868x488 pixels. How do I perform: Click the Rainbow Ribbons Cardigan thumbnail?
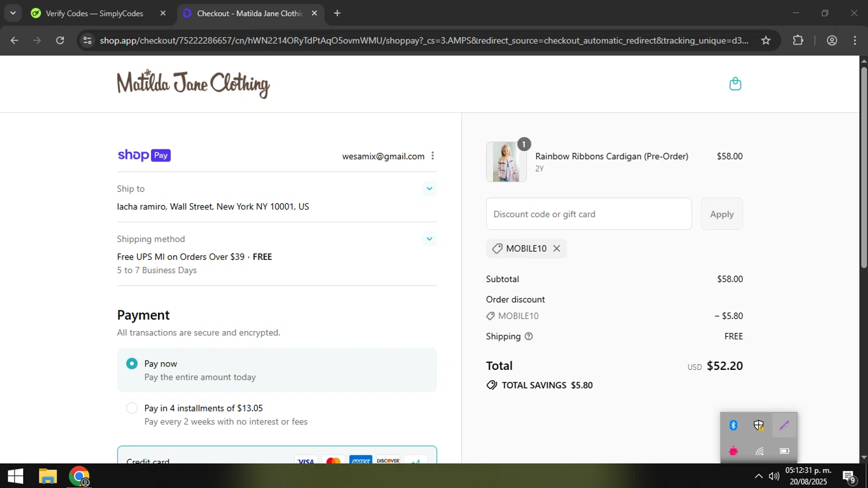[506, 162]
